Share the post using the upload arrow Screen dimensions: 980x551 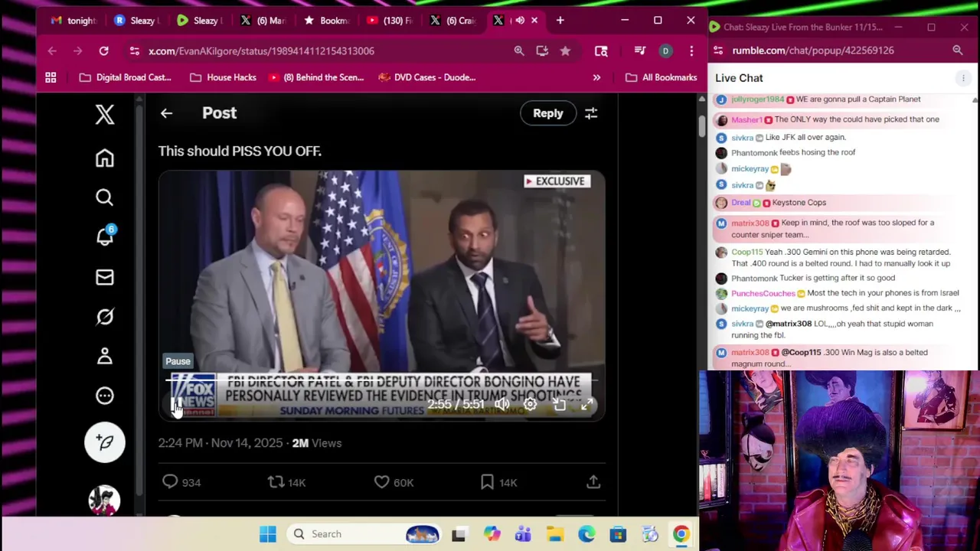tap(593, 482)
